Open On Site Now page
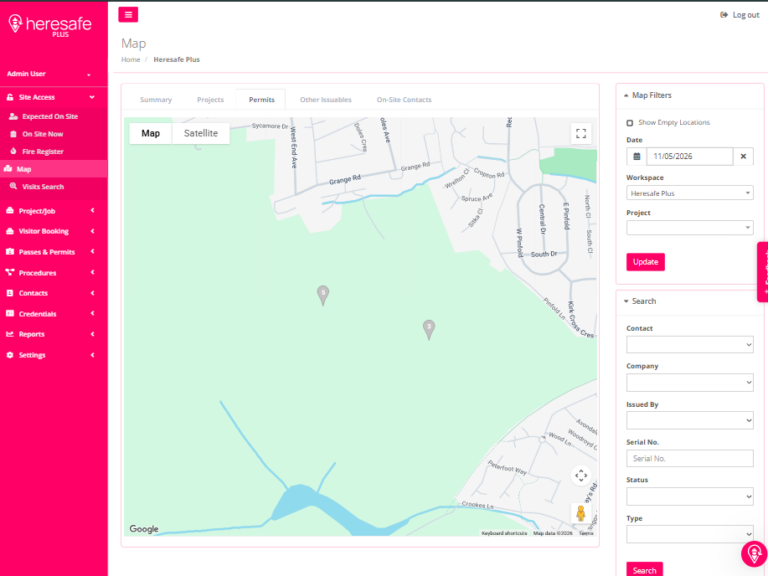This screenshot has width=768, height=576. point(42,134)
